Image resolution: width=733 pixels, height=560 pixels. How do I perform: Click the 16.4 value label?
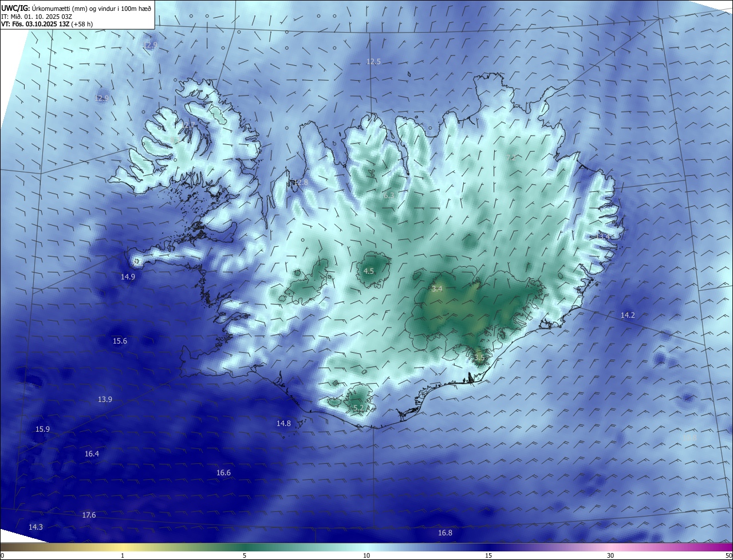click(92, 454)
